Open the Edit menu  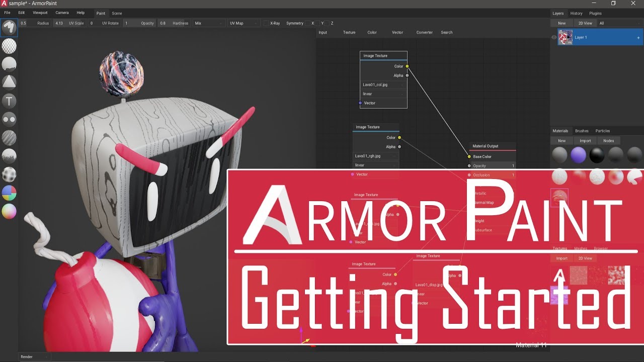[x=22, y=13]
